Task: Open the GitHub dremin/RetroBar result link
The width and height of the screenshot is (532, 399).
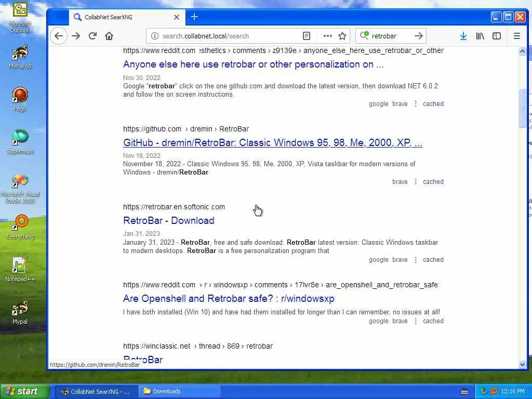Action: pyautogui.click(x=272, y=142)
